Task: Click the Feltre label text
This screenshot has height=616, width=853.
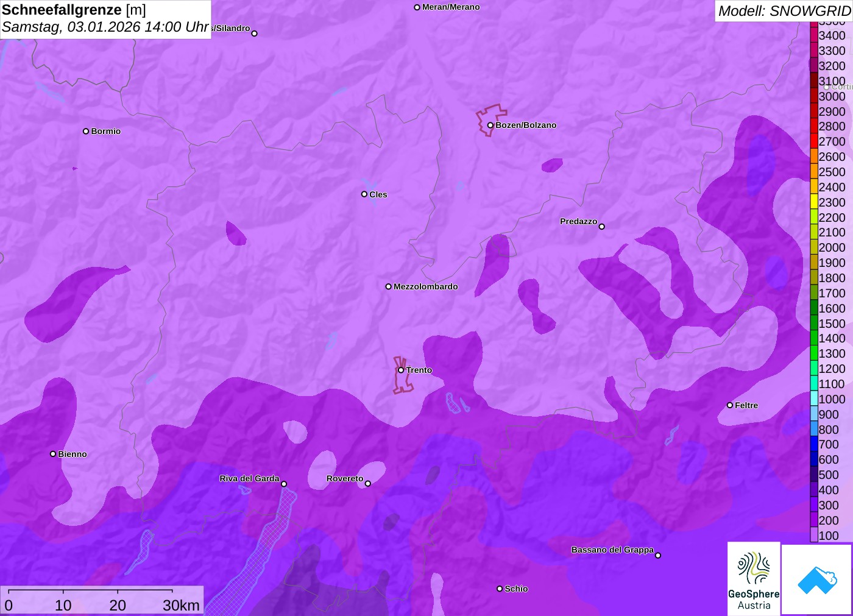Action: 746,405
